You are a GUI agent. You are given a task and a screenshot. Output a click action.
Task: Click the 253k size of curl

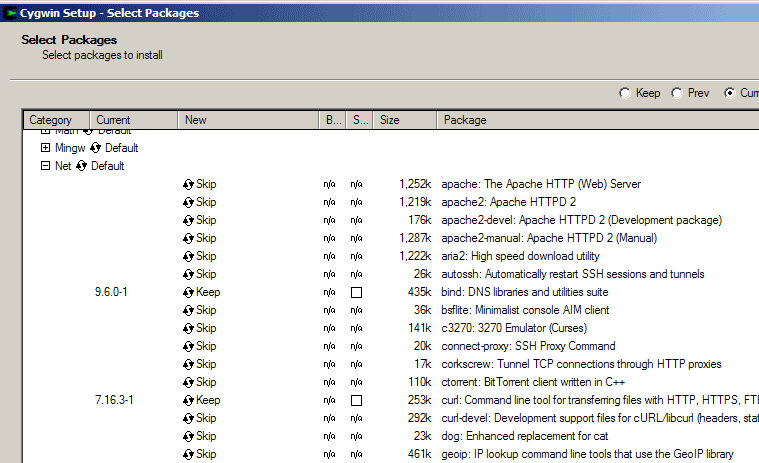[419, 401]
